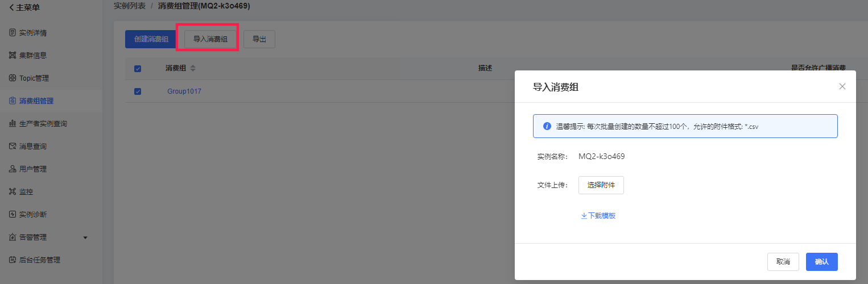Click the 主菜单 back label

coord(28,7)
